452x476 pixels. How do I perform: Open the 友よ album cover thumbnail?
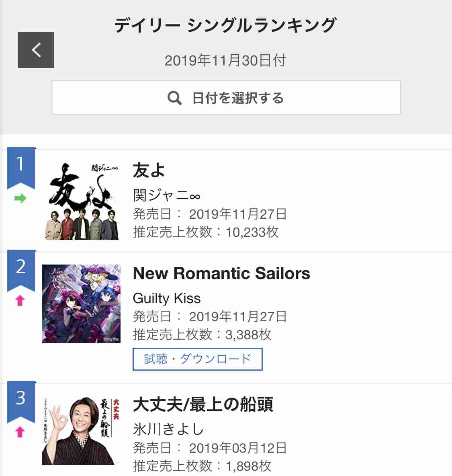pyautogui.click(x=82, y=201)
